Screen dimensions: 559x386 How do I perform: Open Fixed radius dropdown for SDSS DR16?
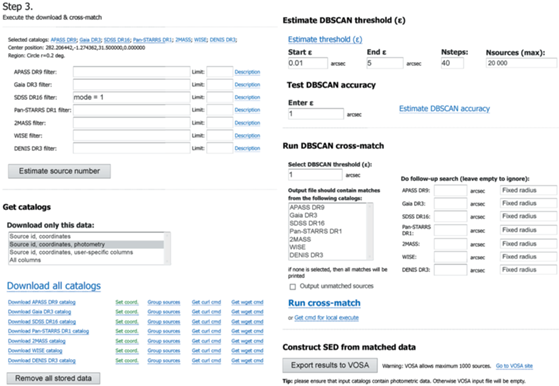coord(528,216)
